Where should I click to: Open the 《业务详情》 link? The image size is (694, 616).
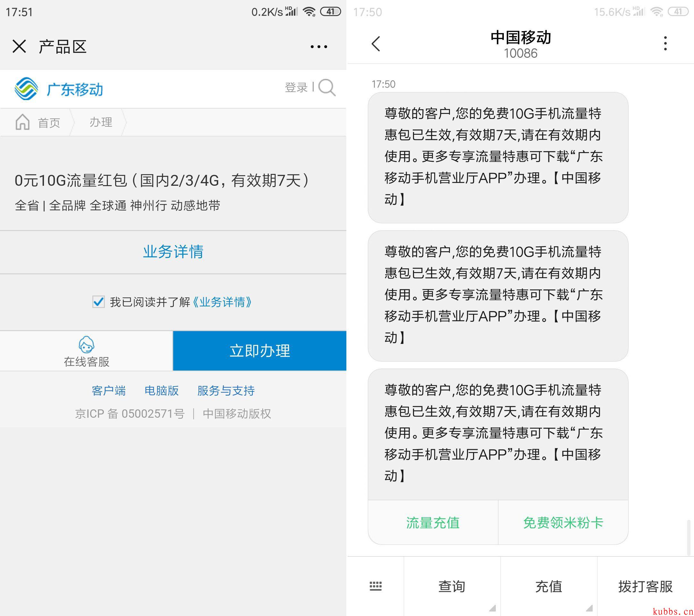pyautogui.click(x=222, y=302)
